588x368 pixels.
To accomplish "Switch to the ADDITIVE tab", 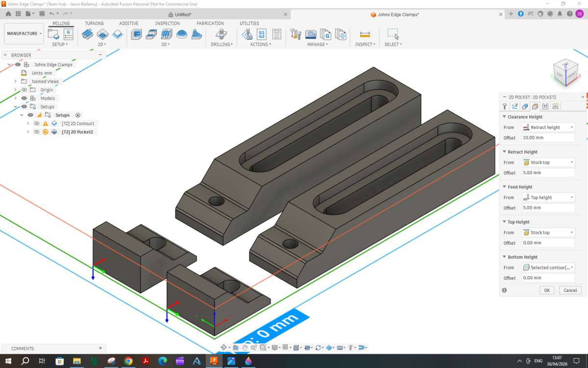I will coord(129,23).
